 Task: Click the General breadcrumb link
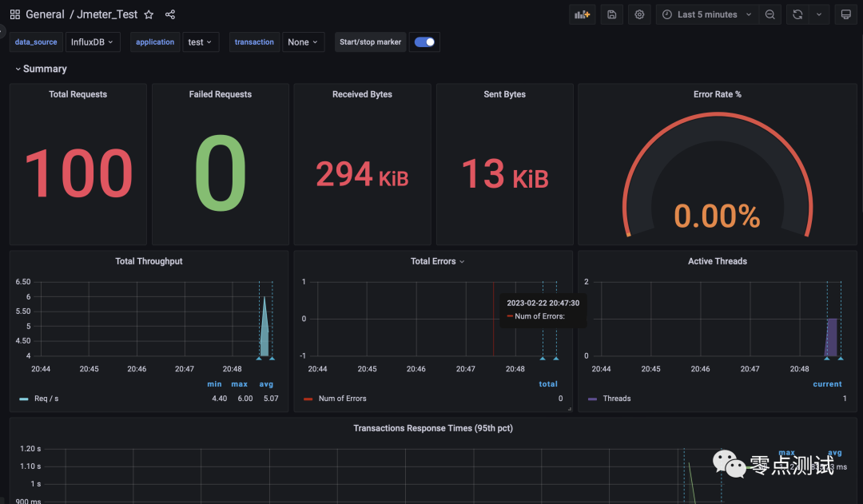[x=45, y=14]
